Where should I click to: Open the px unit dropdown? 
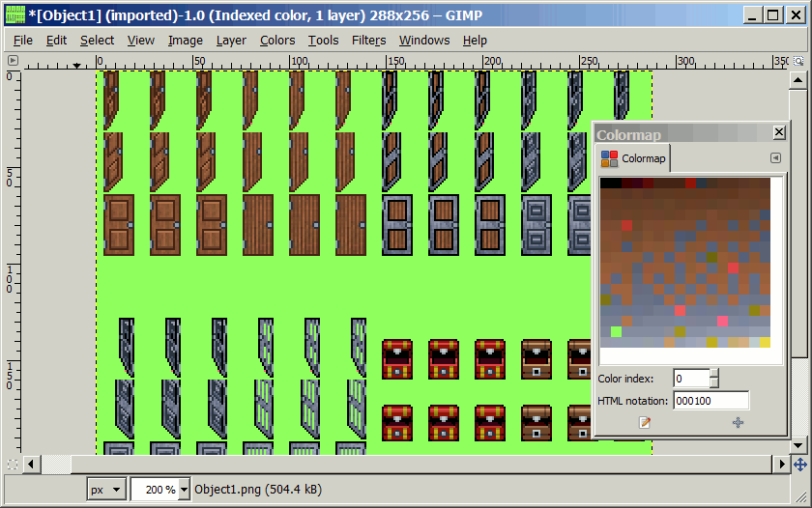[x=105, y=490]
